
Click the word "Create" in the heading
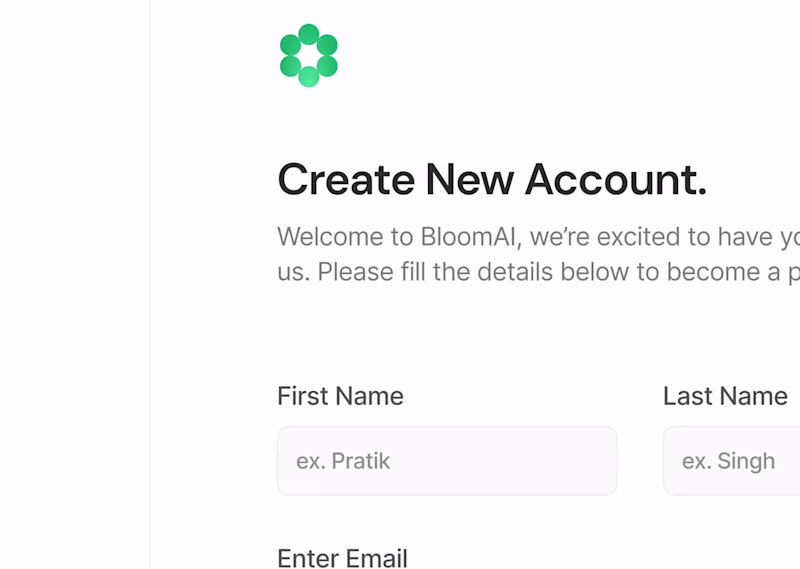pyautogui.click(x=345, y=180)
